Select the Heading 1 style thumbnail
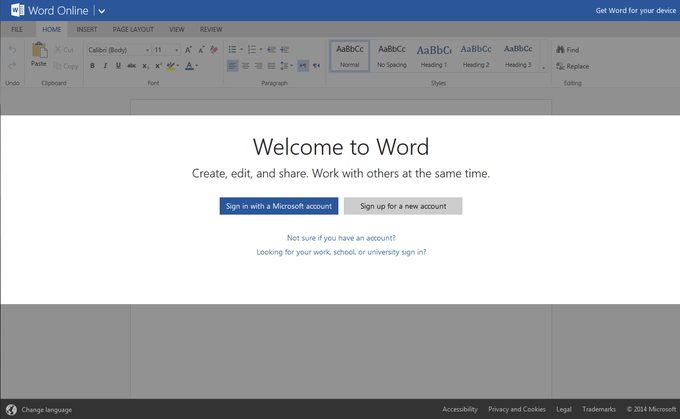This screenshot has width=680, height=419. click(434, 56)
